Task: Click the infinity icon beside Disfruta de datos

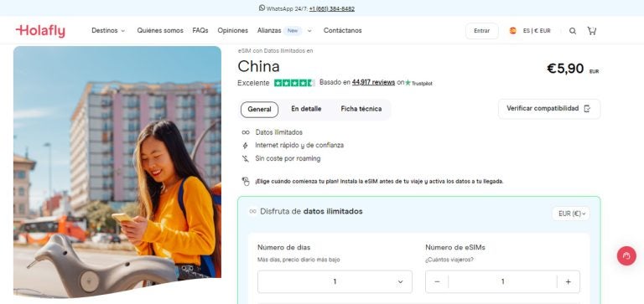Action: [253, 212]
